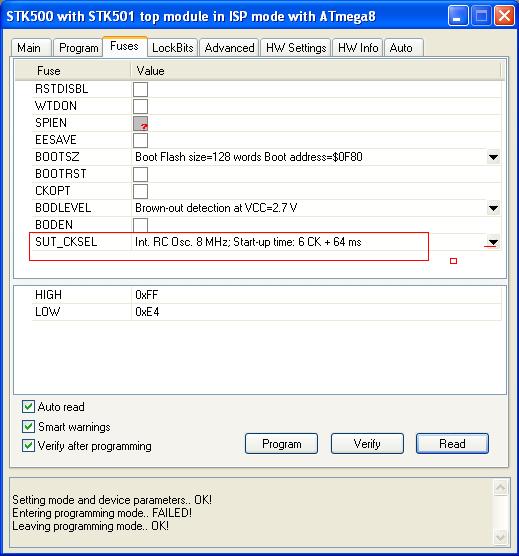This screenshot has height=556, width=519.
Task: Toggle the SPIEN fuse checkbox
Action: (140, 123)
